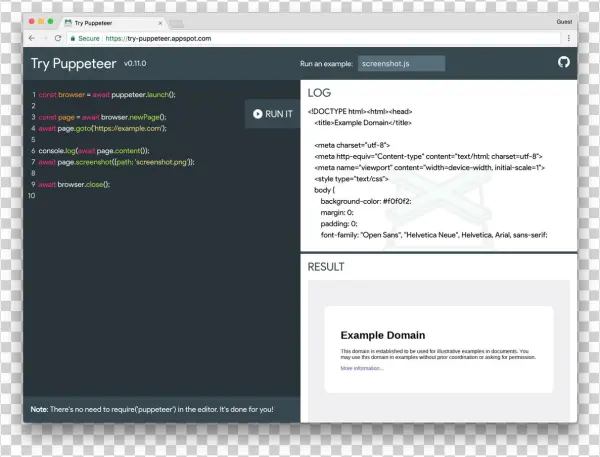Click the Example Domain result screenshot

pos(439,349)
